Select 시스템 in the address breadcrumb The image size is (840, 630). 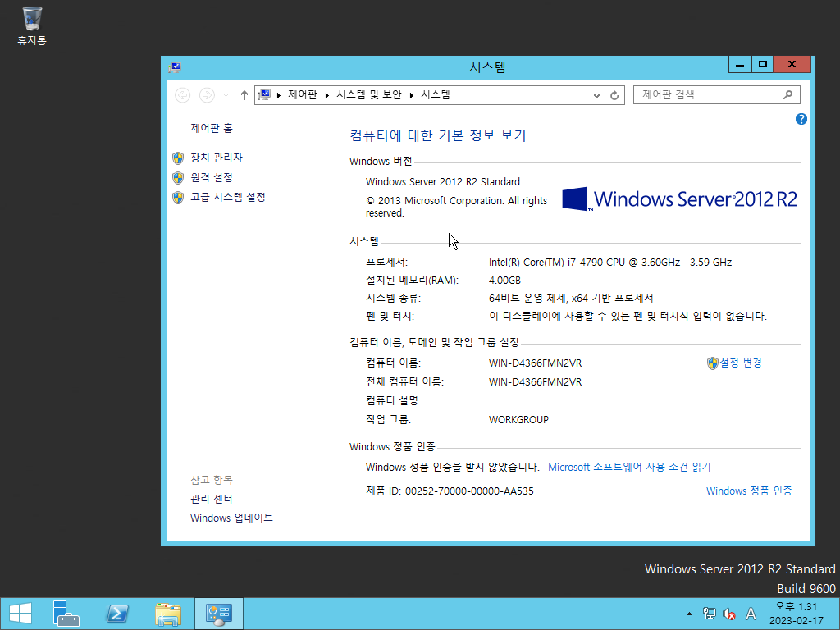pos(435,95)
